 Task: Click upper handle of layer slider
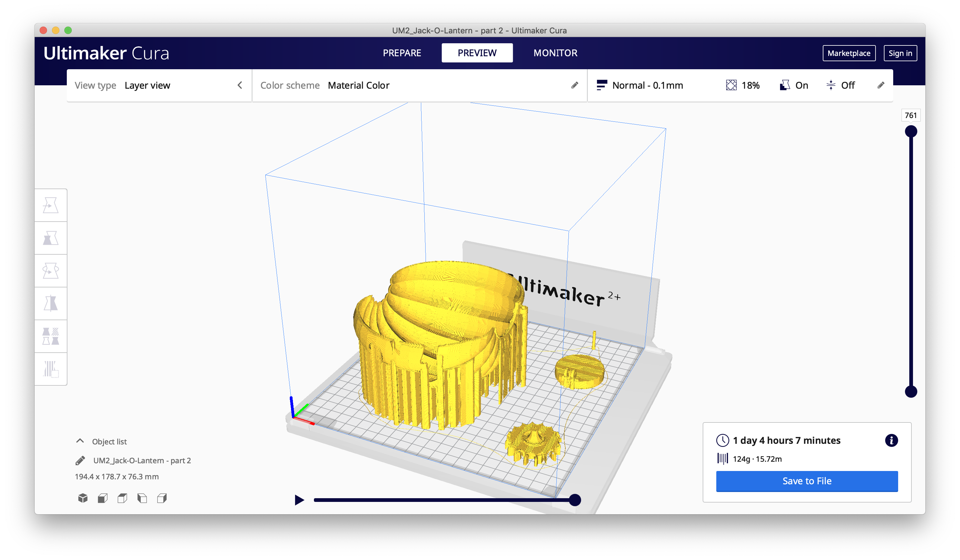[911, 131]
